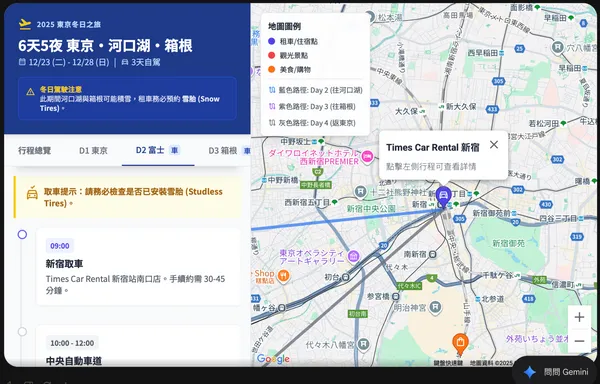Image resolution: width=600 pixels, height=384 pixels.
Task: Switch to the D1 東京 tab
Action: click(x=93, y=150)
